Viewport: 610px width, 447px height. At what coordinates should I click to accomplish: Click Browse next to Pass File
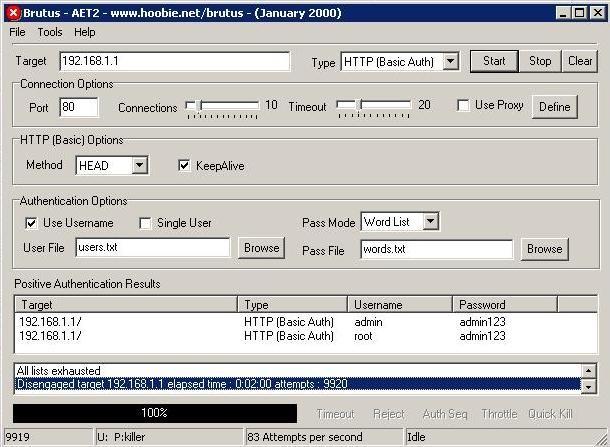(544, 249)
